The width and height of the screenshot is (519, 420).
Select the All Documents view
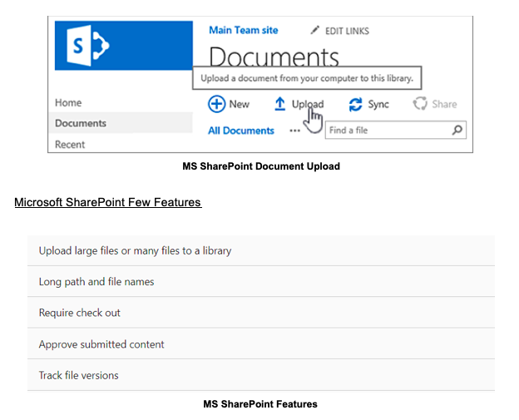(241, 131)
